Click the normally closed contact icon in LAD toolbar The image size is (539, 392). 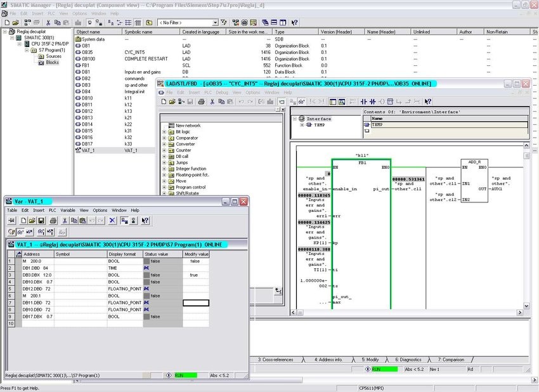tap(373, 101)
